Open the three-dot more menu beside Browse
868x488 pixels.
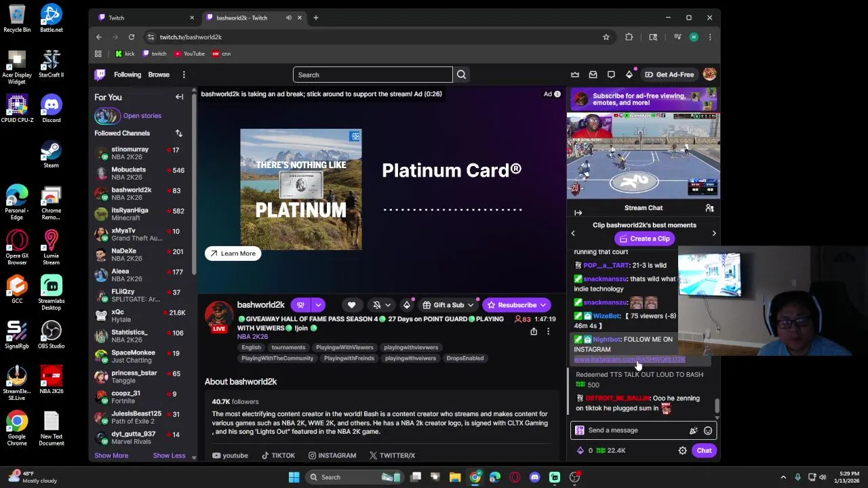[184, 75]
